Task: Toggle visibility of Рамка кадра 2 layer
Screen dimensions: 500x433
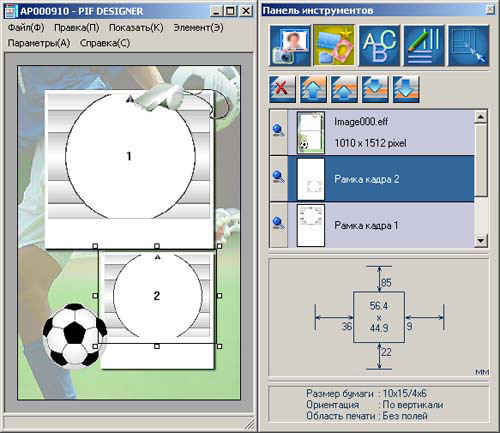Action: 278,176
